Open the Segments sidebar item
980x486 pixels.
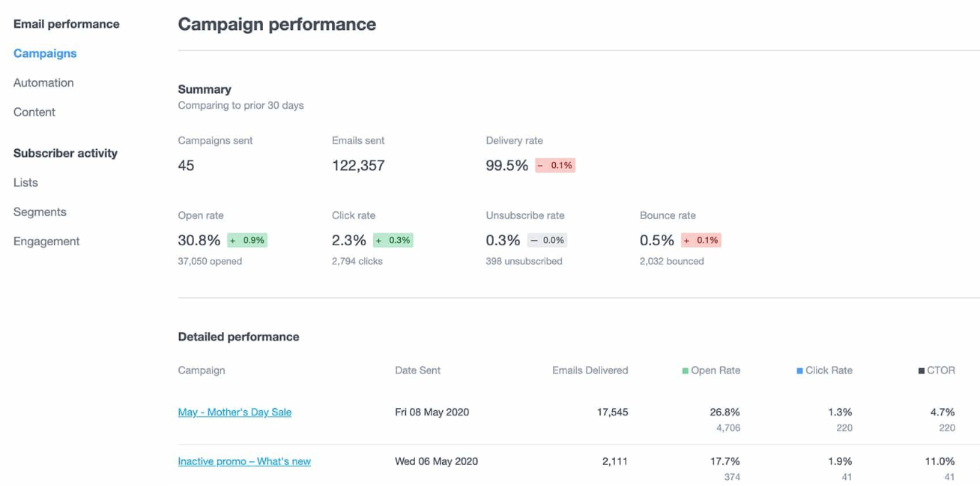pyautogui.click(x=40, y=211)
